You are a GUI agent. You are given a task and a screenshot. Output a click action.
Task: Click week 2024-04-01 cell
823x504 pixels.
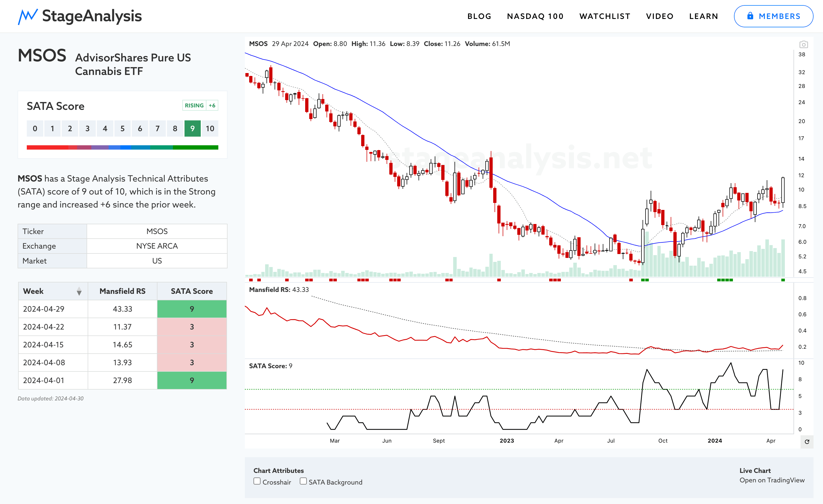[53, 380]
